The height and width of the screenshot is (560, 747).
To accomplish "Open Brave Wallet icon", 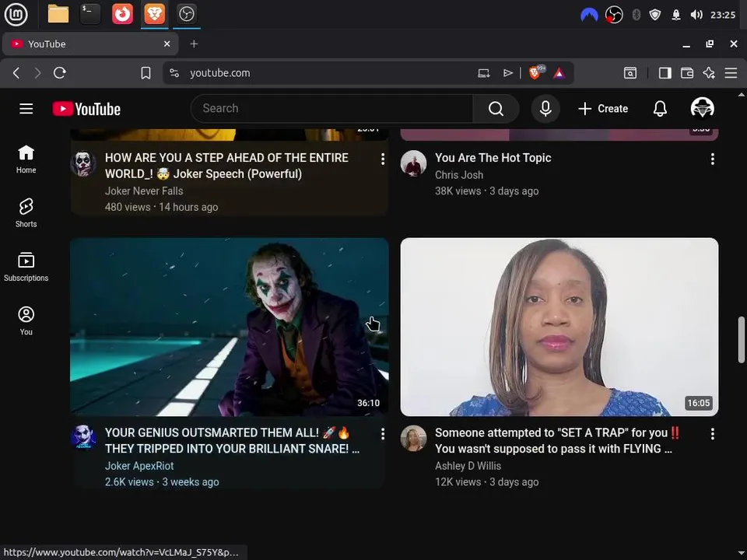I will coord(686,73).
